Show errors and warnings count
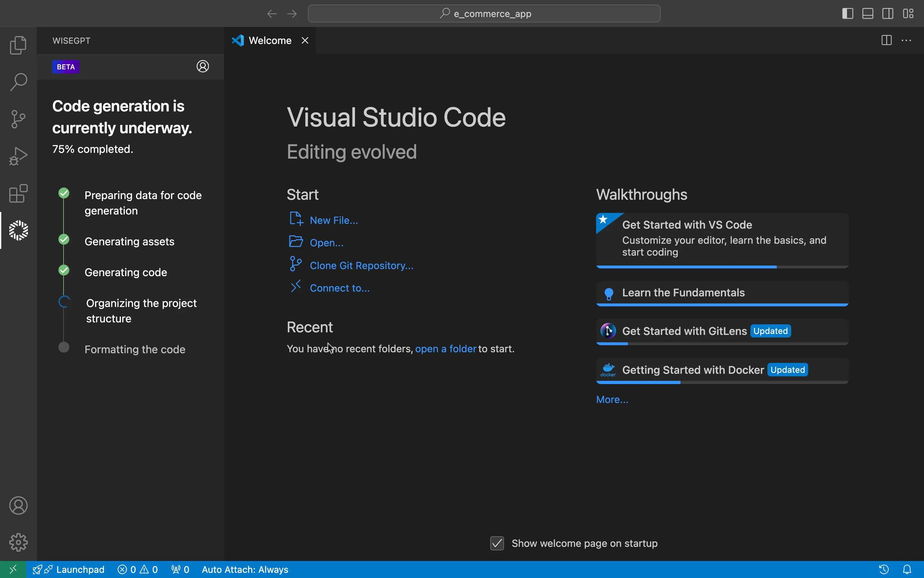The image size is (924, 578). (x=137, y=570)
